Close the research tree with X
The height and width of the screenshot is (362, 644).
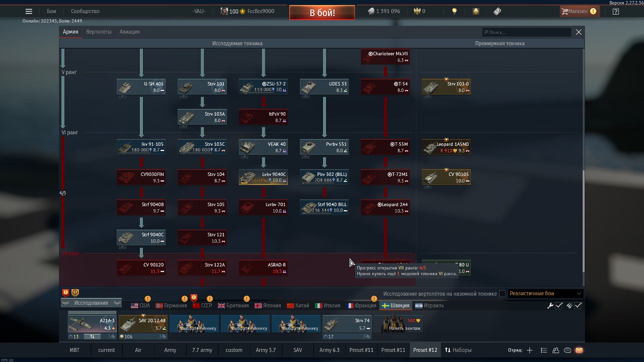pyautogui.click(x=579, y=32)
